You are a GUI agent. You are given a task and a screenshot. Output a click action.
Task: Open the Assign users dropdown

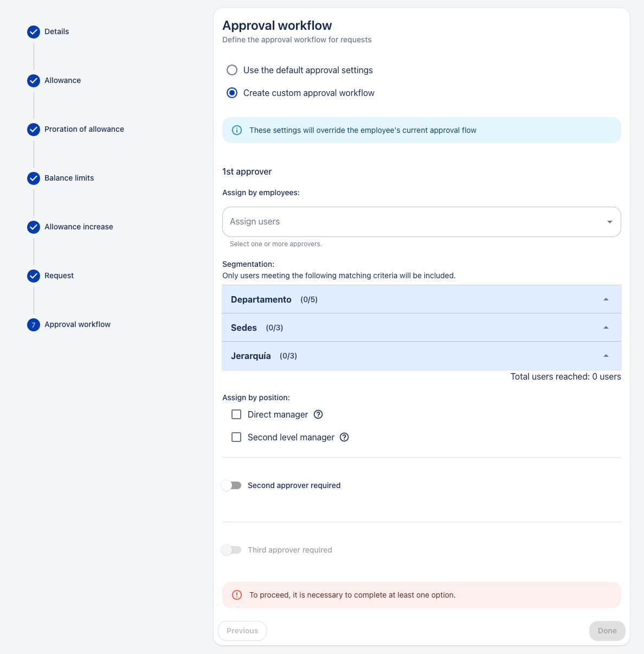[422, 222]
